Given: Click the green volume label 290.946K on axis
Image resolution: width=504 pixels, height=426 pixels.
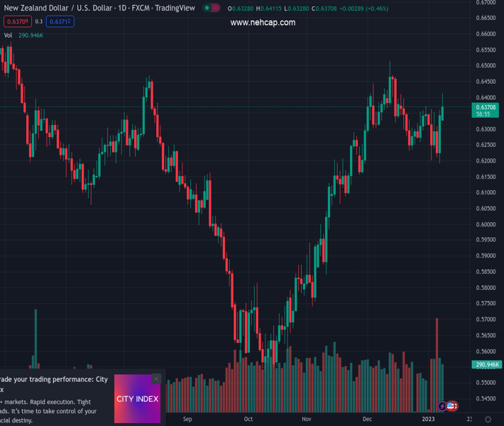Looking at the screenshot, I should [x=486, y=364].
